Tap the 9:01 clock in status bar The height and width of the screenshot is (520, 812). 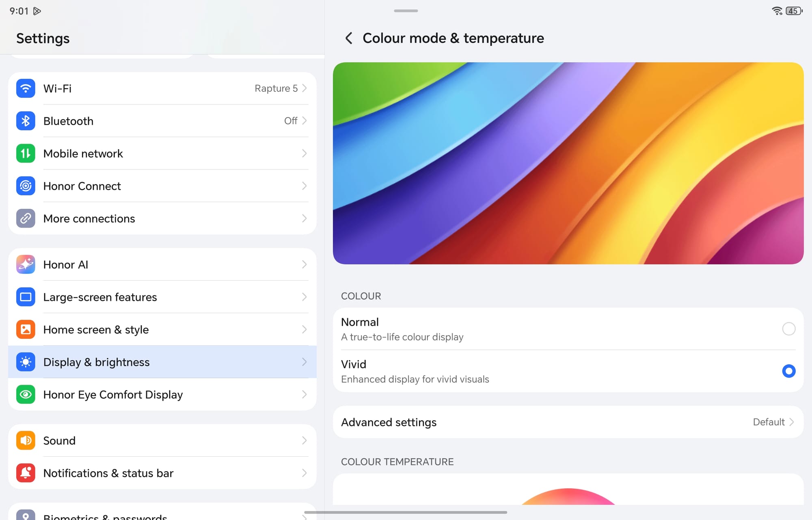[19, 11]
